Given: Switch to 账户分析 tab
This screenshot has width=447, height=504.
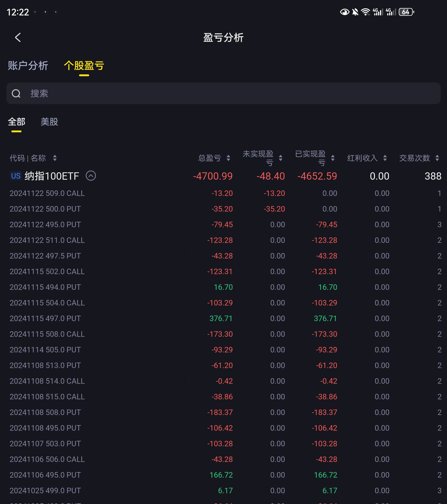Looking at the screenshot, I should pos(28,66).
